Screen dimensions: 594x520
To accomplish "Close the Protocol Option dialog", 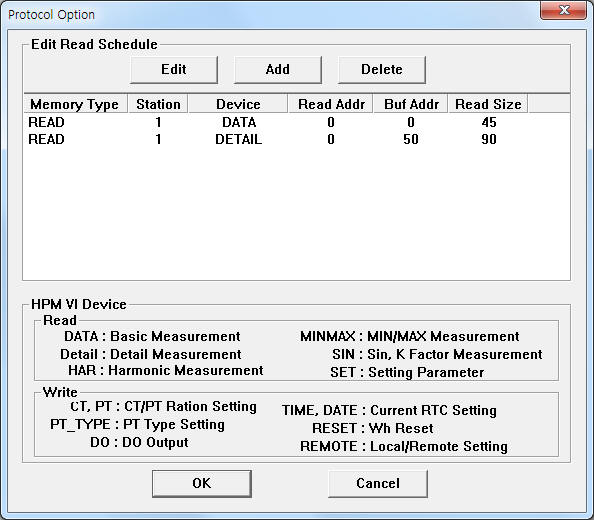I will click(x=564, y=10).
